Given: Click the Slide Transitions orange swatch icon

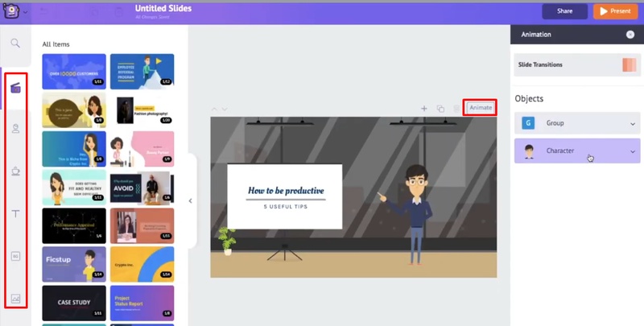Looking at the screenshot, I should (x=629, y=65).
